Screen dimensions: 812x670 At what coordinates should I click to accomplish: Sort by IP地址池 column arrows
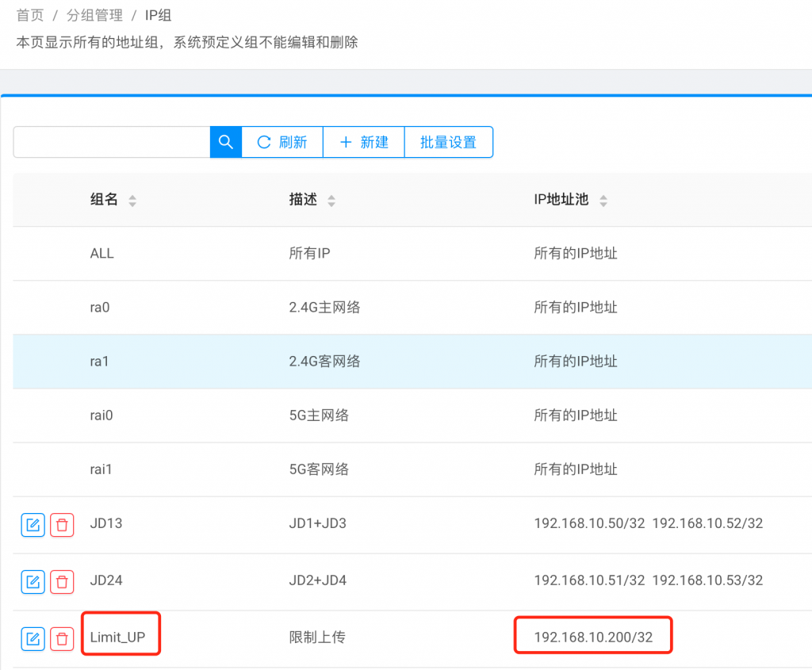[x=603, y=201]
